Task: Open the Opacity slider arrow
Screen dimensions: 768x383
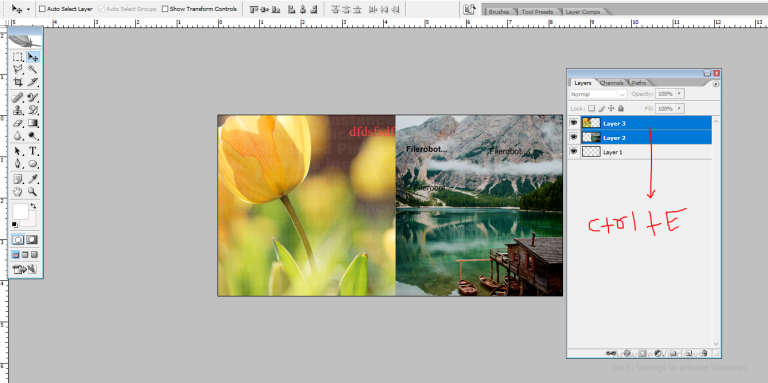Action: pos(680,94)
